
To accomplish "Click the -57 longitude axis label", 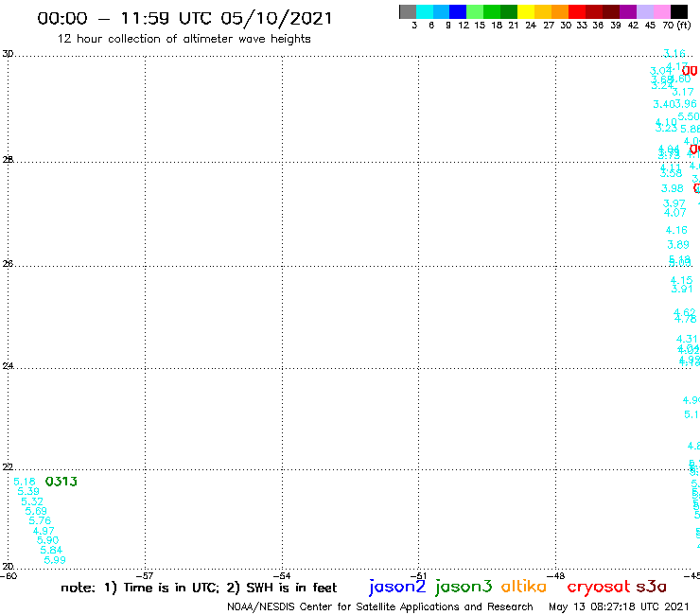I will (x=145, y=576).
